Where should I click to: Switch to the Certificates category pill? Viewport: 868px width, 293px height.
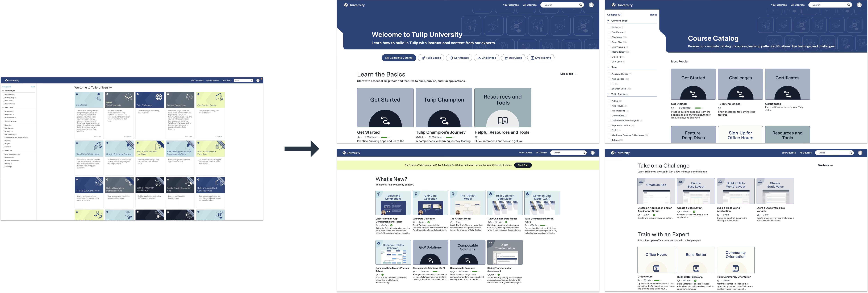(x=459, y=58)
